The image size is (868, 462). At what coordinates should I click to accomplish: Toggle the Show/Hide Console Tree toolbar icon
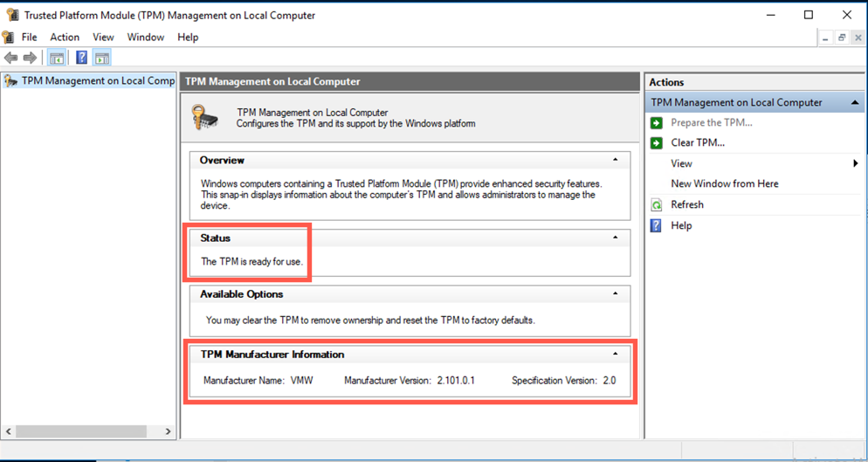[56, 58]
